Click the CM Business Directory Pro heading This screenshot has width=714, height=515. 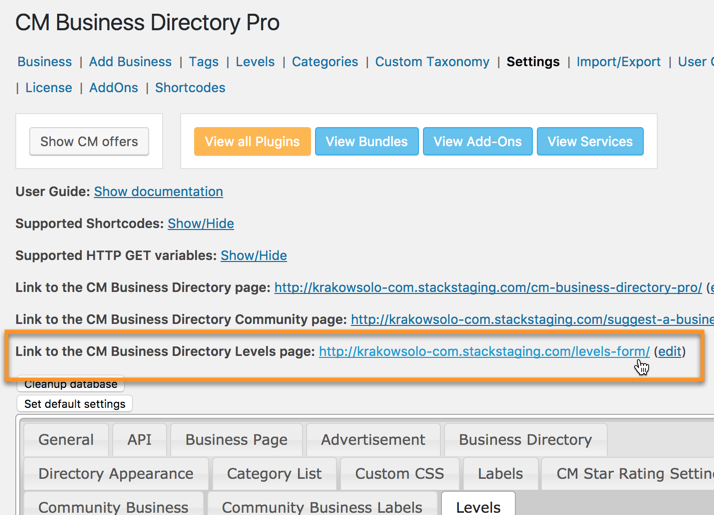click(147, 22)
